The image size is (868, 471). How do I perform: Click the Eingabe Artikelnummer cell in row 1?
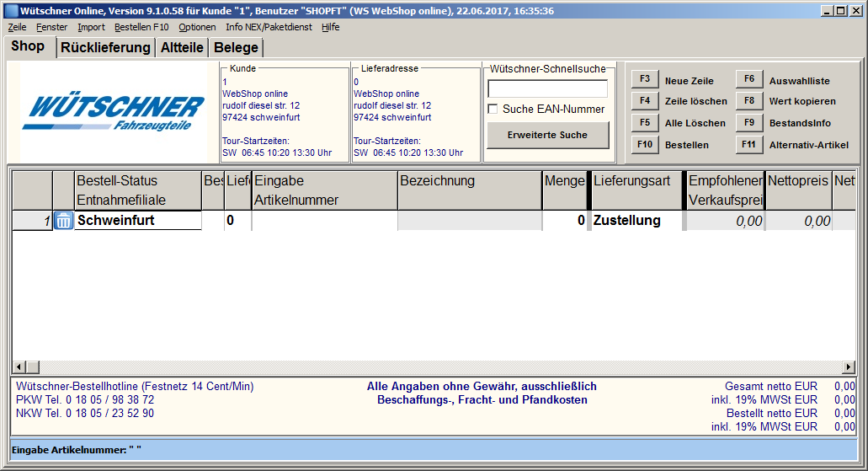[x=324, y=221]
